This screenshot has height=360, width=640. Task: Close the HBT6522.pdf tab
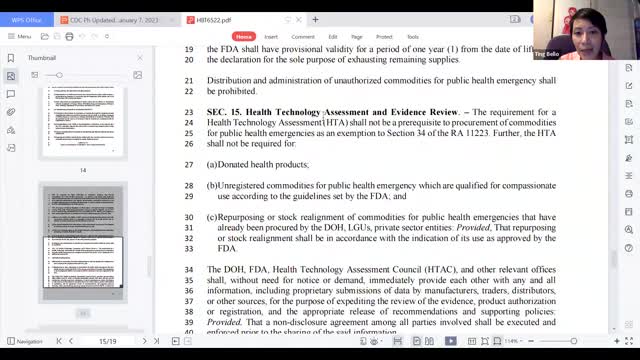click(x=299, y=20)
